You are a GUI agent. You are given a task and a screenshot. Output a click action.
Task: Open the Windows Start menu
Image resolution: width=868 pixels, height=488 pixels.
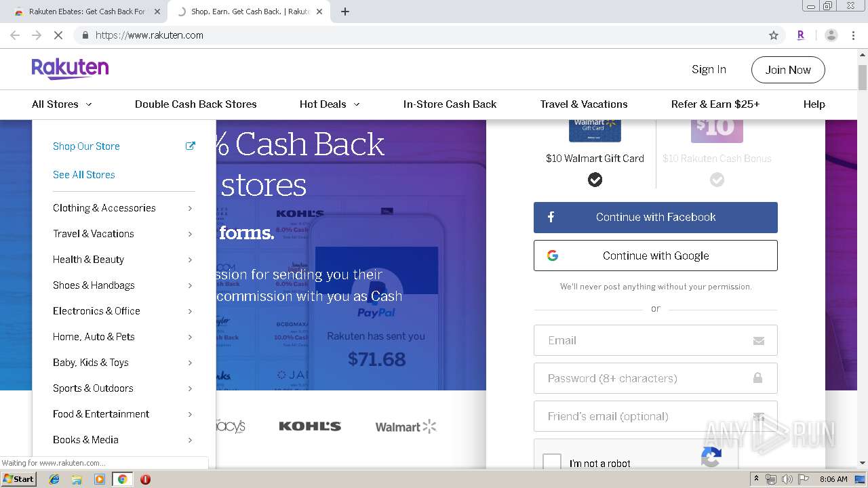tap(18, 479)
